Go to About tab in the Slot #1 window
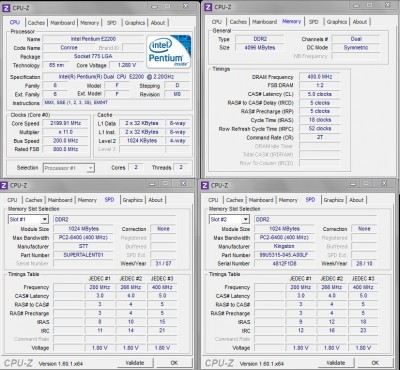 pyautogui.click(x=155, y=200)
